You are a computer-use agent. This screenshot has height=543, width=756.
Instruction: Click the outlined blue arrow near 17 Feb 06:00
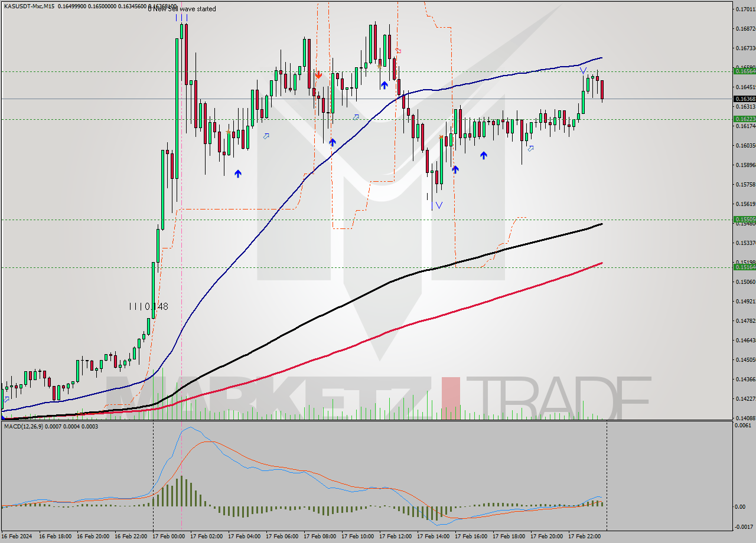pos(266,136)
